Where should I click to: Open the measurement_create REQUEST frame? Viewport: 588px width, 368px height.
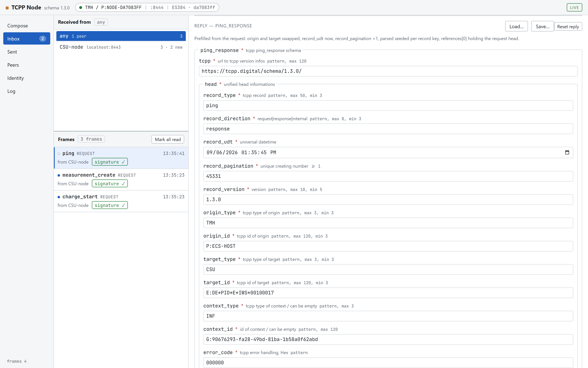[121, 179]
